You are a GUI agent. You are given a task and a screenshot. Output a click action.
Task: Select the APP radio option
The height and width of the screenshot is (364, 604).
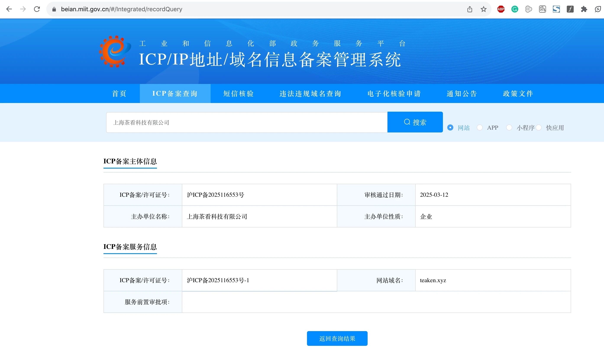(x=480, y=127)
